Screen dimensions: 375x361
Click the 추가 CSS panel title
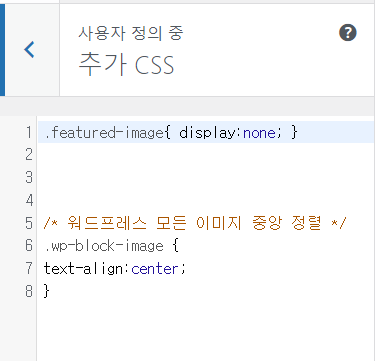pyautogui.click(x=126, y=64)
